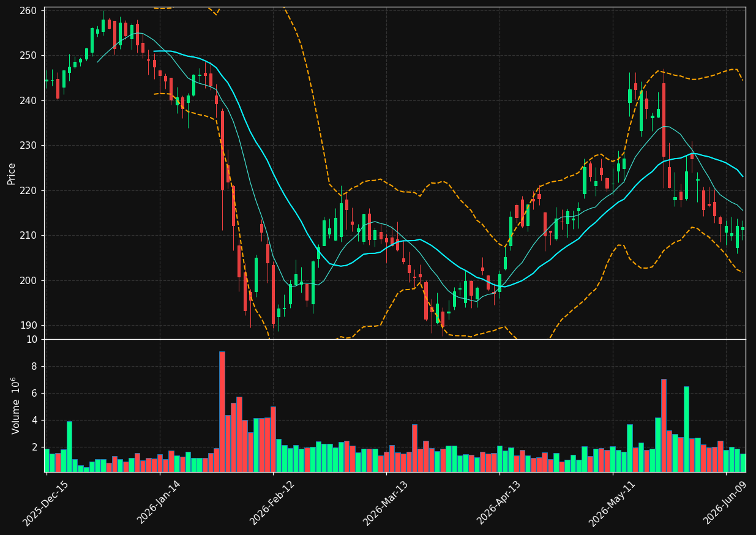Select the 2026-Jun-09 date label
Image resolution: width=756 pixels, height=535 pixels.
725,503
